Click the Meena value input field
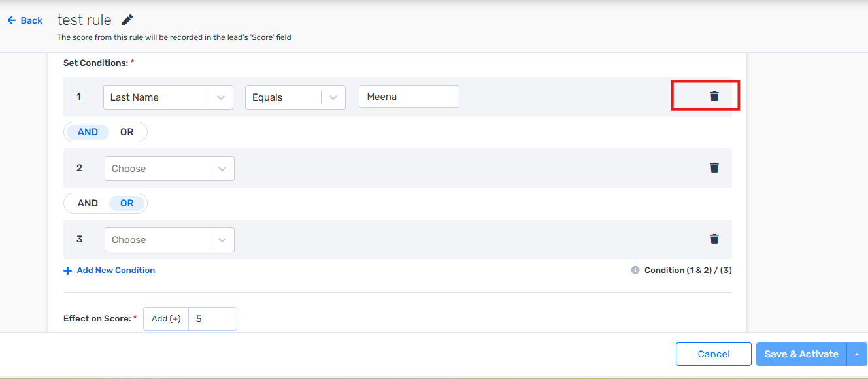The height and width of the screenshot is (379, 868). coord(409,97)
